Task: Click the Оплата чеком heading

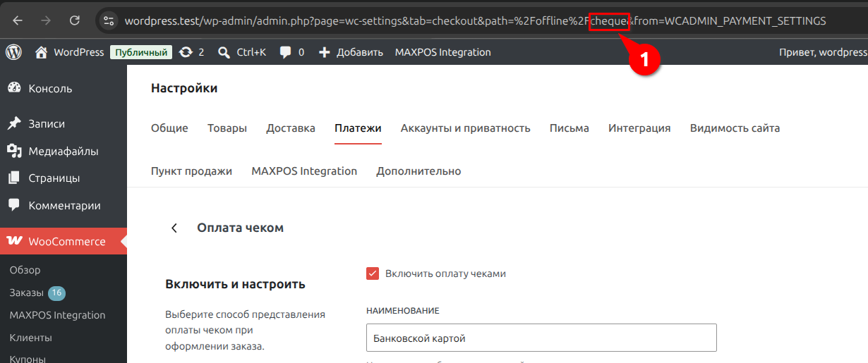Action: pyautogui.click(x=240, y=228)
